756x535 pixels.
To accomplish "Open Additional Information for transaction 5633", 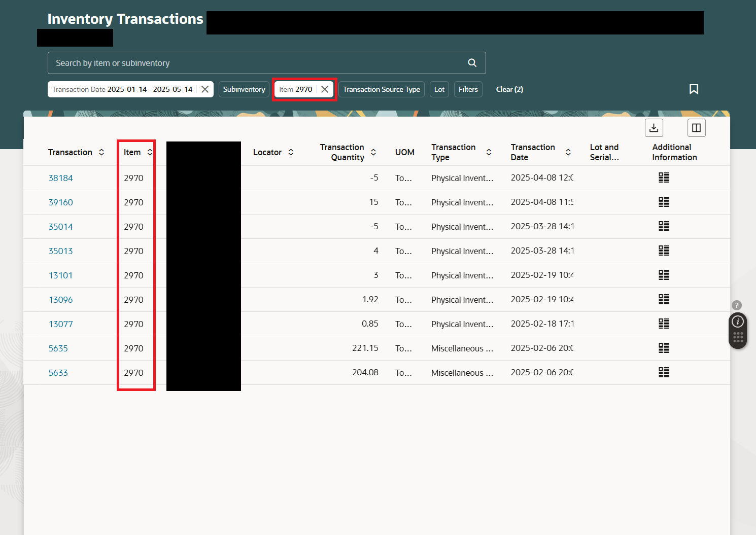I will 664,372.
